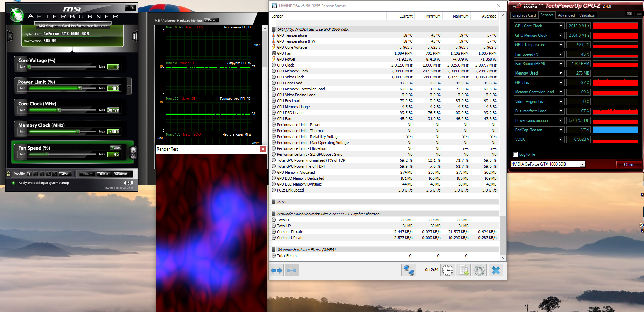
Task: Open the Validation tab in GPU-Z
Action: 587,15
